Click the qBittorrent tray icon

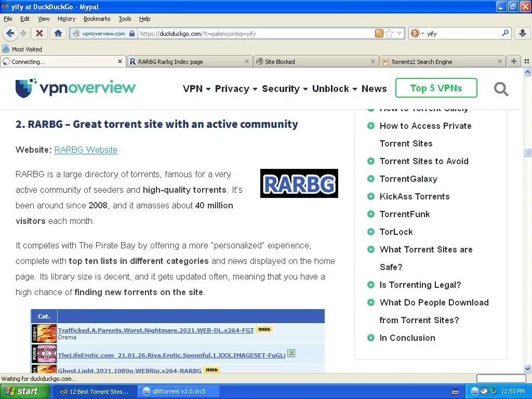[x=475, y=392]
